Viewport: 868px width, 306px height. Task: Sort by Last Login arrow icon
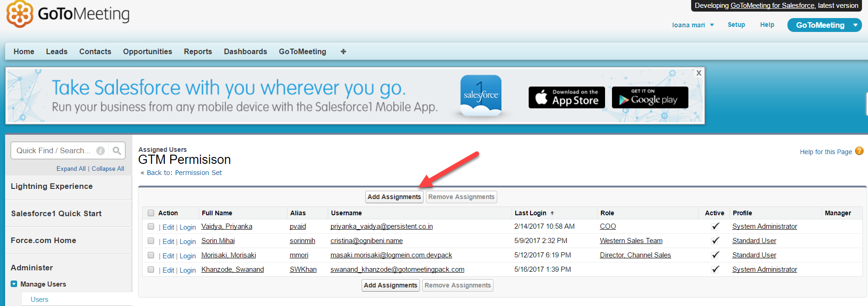(x=552, y=213)
